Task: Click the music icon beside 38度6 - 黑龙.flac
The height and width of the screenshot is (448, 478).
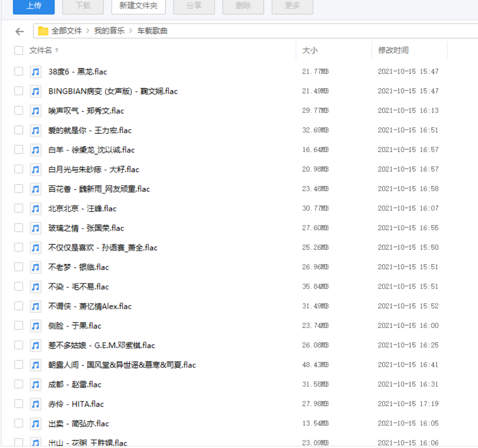Action: tap(35, 72)
